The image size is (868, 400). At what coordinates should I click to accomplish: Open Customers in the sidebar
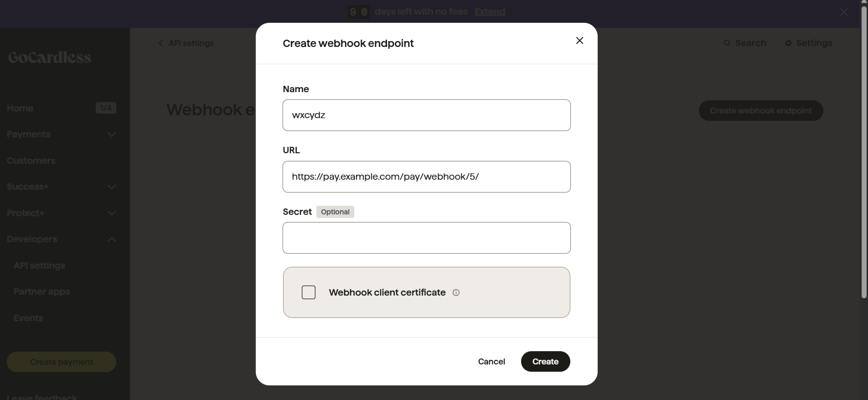coord(31,161)
